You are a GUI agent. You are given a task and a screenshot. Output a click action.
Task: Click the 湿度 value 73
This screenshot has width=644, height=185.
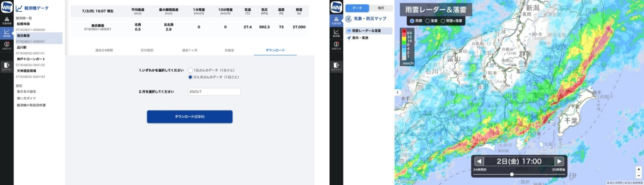point(281,27)
